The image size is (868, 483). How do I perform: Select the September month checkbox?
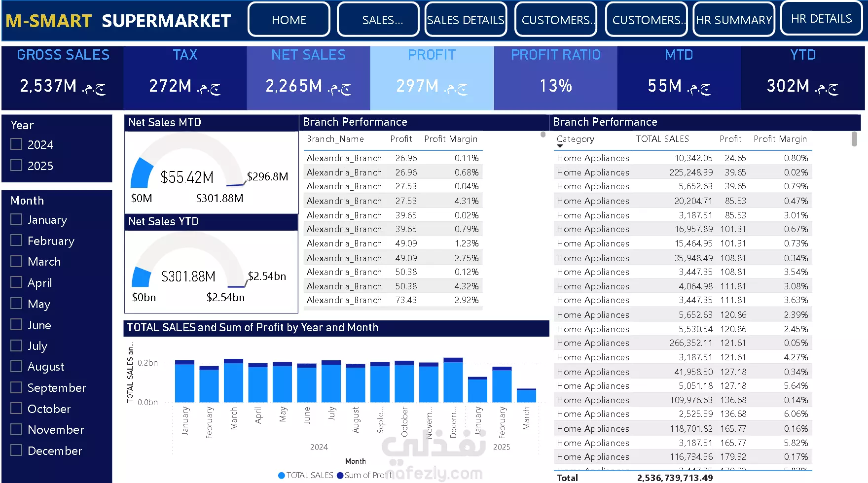[16, 387]
